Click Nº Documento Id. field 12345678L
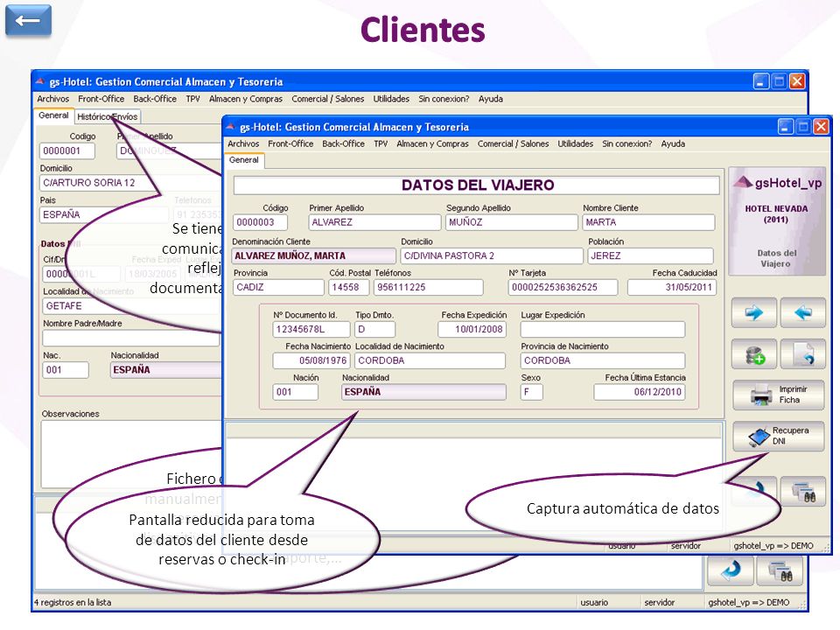 tap(311, 329)
